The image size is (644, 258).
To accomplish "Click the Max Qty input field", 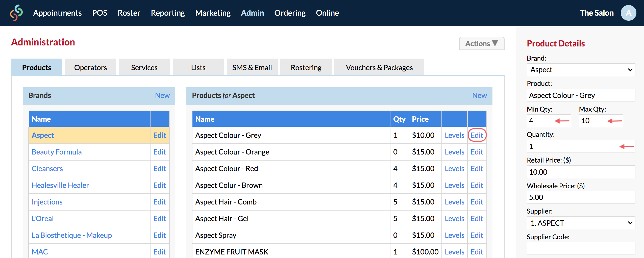I will pos(601,121).
